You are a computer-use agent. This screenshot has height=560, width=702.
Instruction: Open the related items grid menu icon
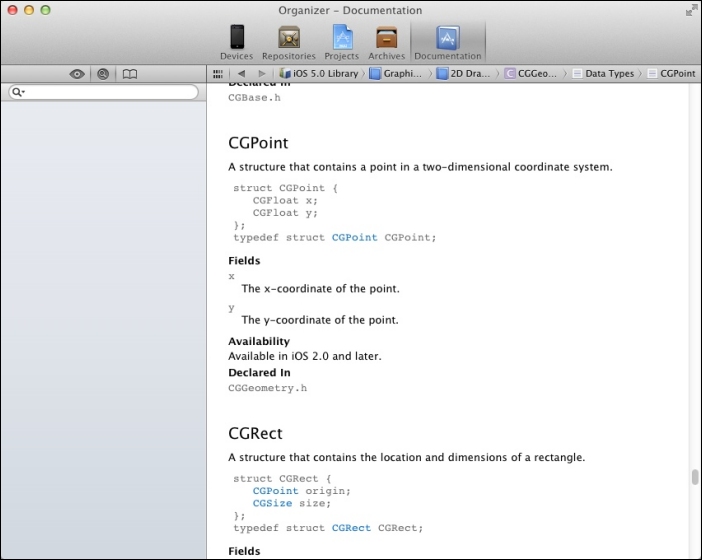[218, 74]
